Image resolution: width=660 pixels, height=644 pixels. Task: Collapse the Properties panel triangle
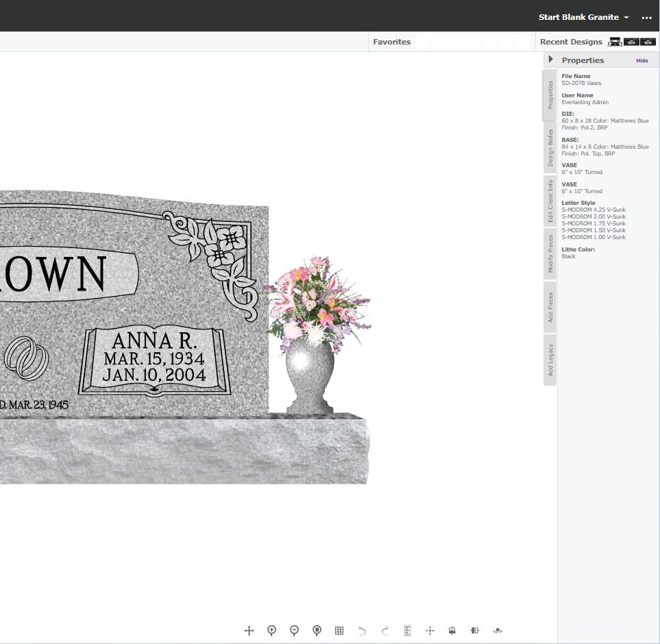pos(550,60)
